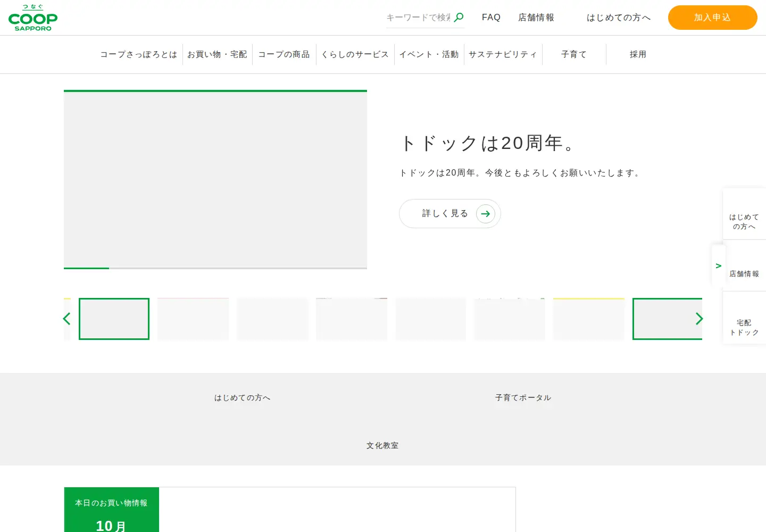
Task: Click the 本日のお買い物情報 green panel
Action: [112, 510]
